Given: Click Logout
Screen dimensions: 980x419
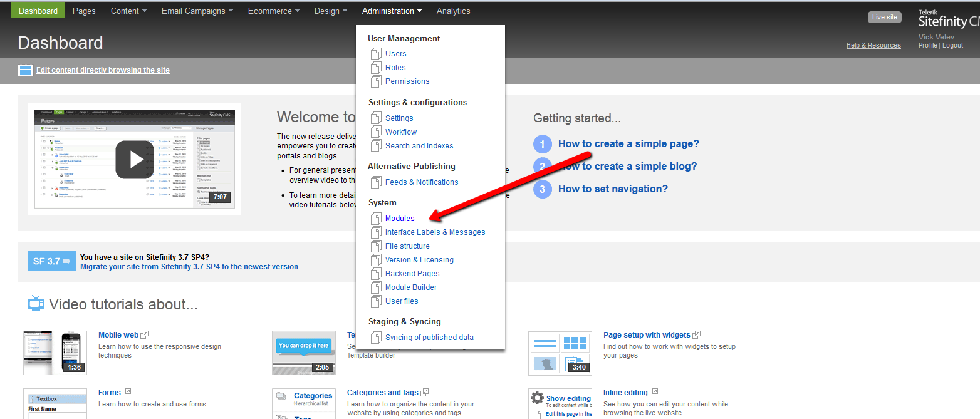Looking at the screenshot, I should click(x=952, y=45).
